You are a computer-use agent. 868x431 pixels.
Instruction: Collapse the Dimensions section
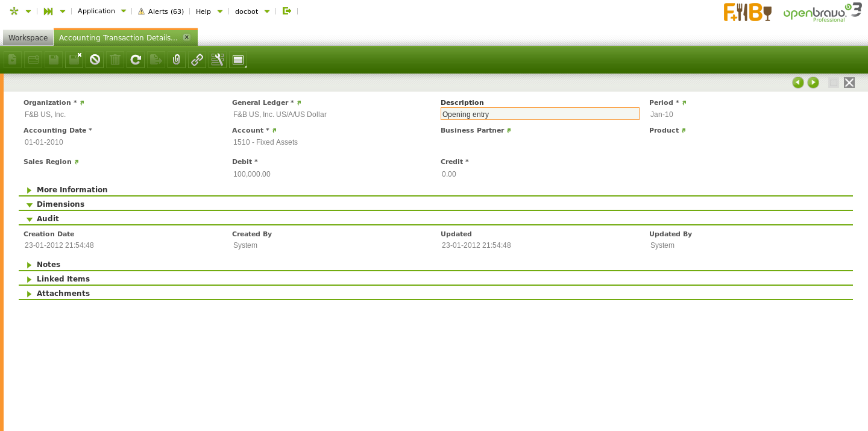[60, 204]
